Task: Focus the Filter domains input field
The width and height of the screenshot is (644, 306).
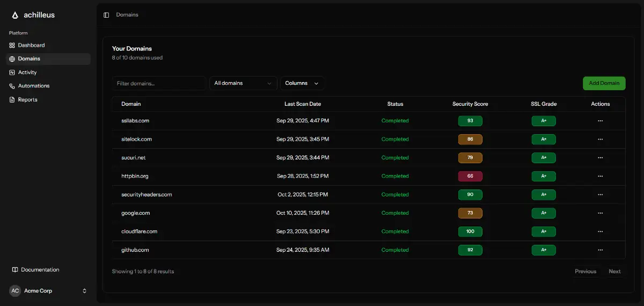Action: [159, 83]
